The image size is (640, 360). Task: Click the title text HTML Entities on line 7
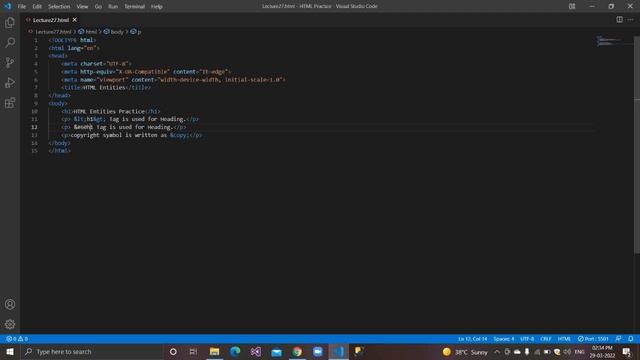tap(104, 87)
